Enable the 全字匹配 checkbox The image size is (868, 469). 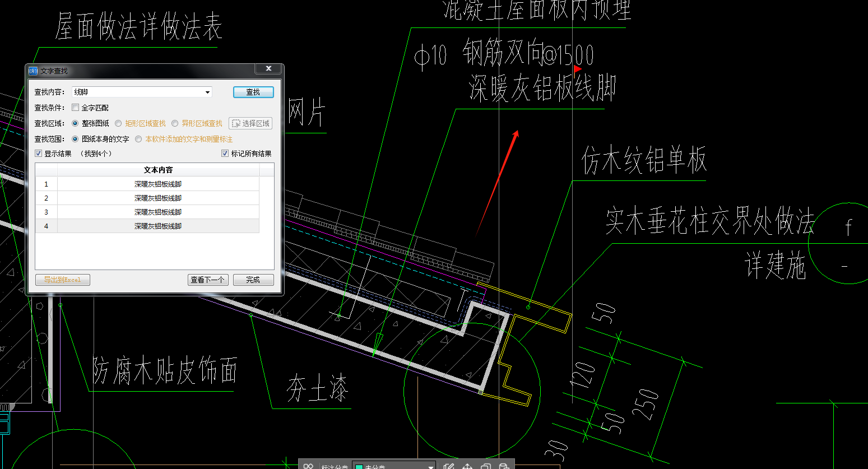76,108
